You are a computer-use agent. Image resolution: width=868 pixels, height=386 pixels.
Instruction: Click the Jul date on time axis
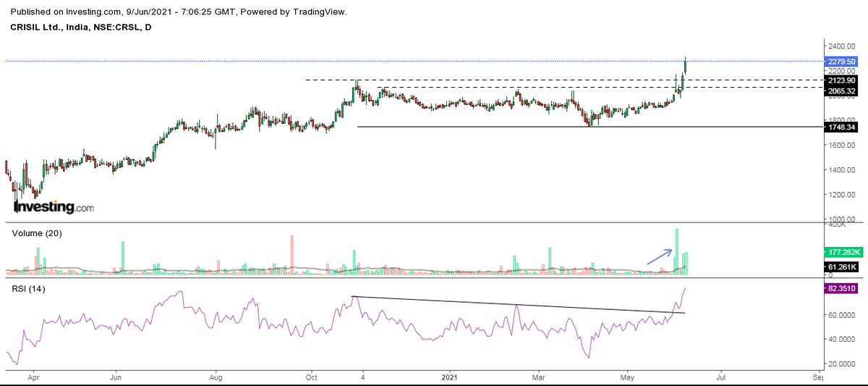pyautogui.click(x=720, y=377)
